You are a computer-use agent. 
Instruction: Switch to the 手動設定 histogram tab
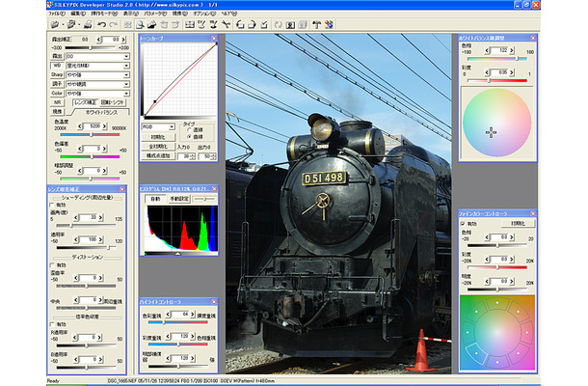[x=179, y=199]
